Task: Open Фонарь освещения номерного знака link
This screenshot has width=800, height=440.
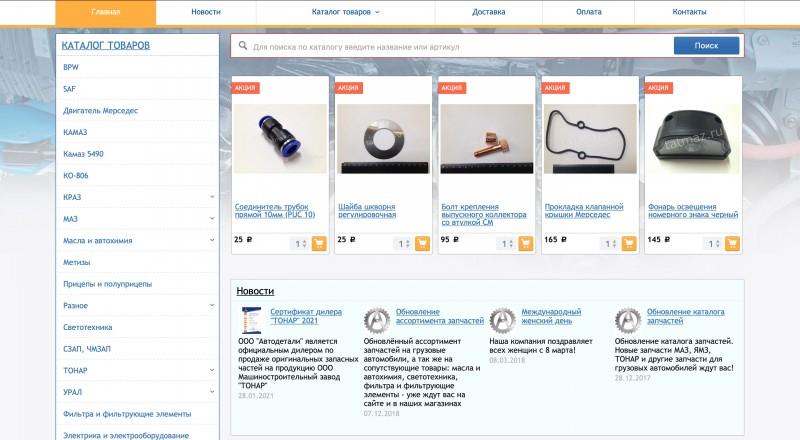Action: tap(693, 211)
